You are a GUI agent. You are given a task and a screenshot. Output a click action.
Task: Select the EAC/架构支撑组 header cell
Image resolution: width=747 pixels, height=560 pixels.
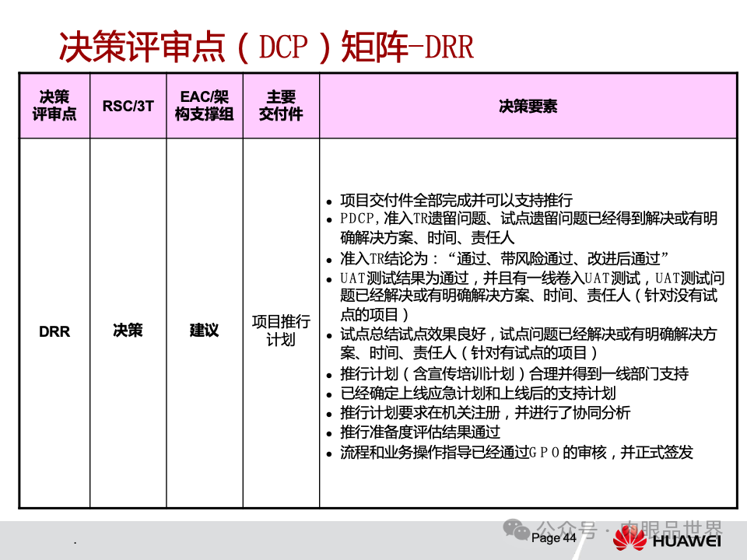coord(205,106)
